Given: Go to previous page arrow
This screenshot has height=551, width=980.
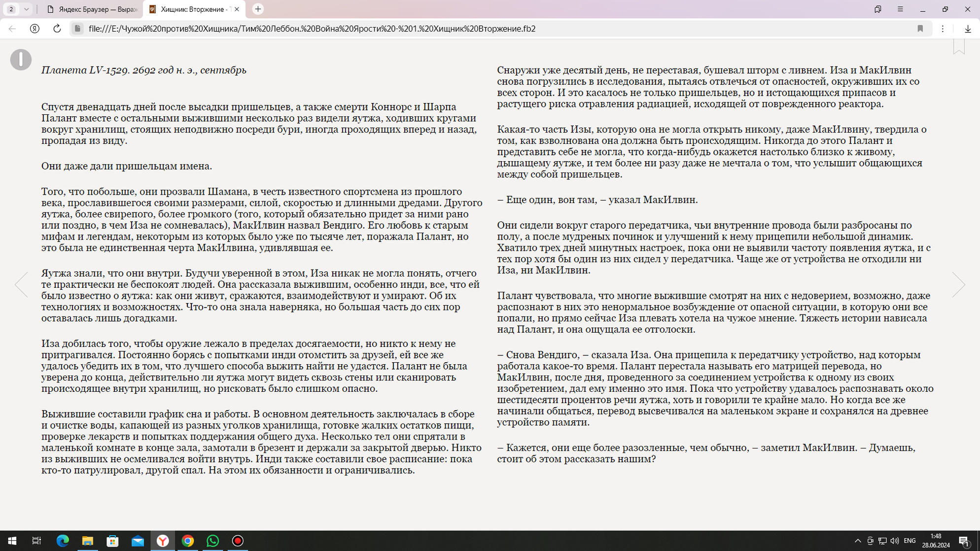Looking at the screenshot, I should [21, 284].
